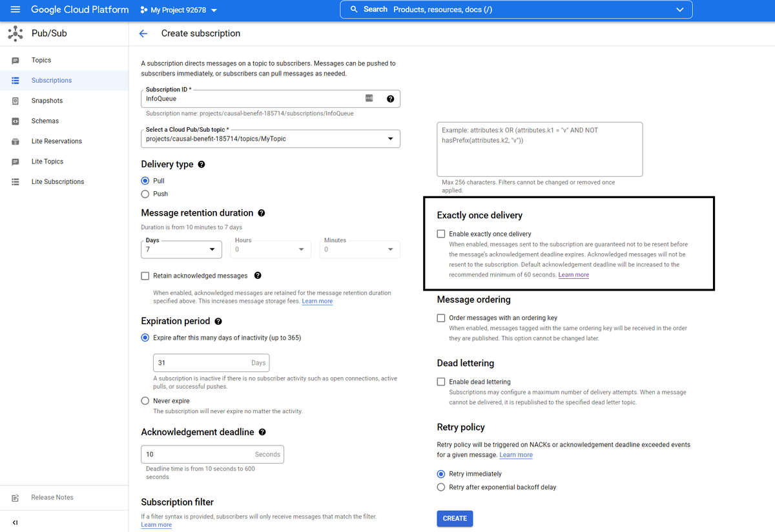Open the Days retention dropdown
This screenshot has width=775, height=532.
181,249
